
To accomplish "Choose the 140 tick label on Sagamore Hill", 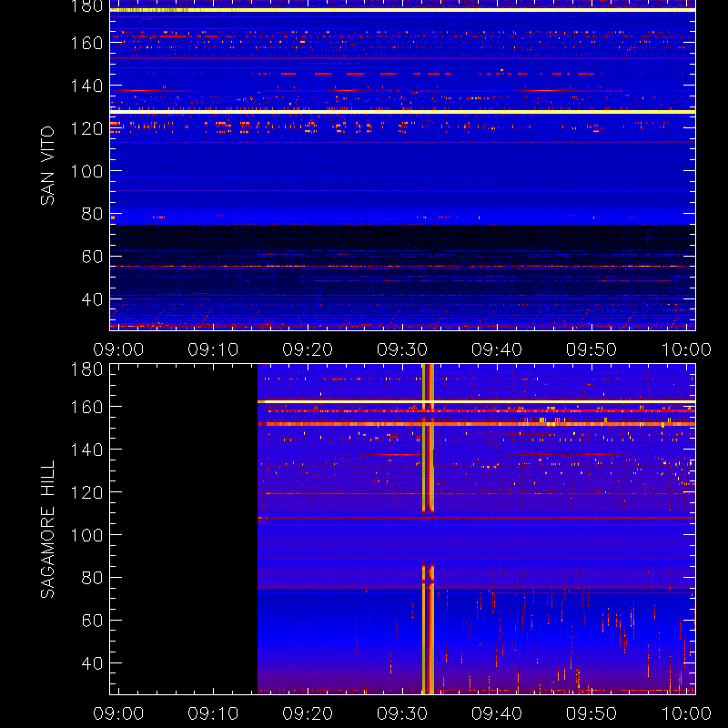I will pyautogui.click(x=86, y=450).
